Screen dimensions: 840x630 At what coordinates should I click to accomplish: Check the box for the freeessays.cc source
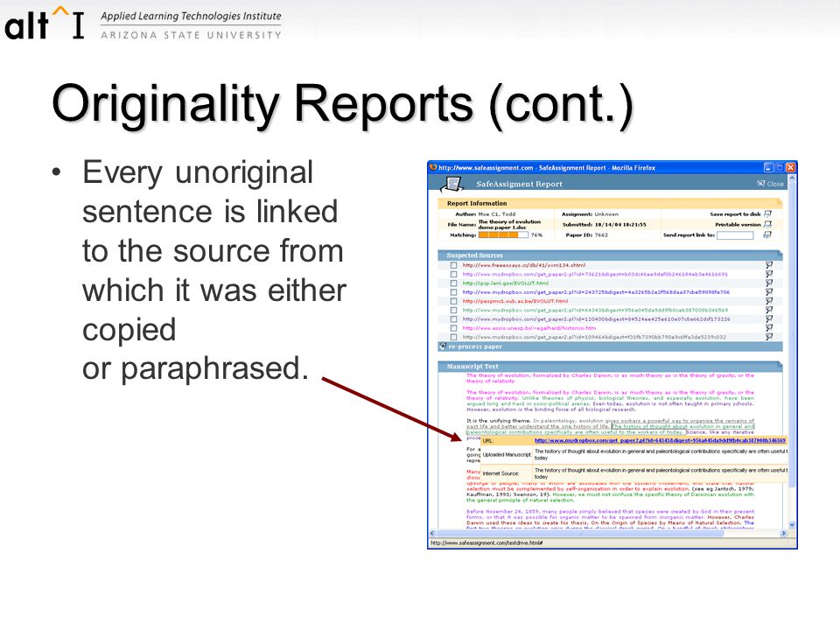tap(454, 265)
